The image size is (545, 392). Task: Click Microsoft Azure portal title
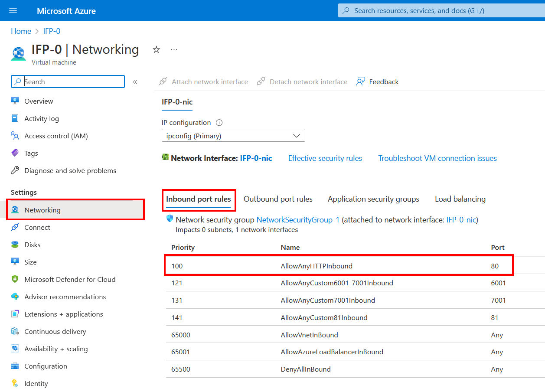point(66,11)
